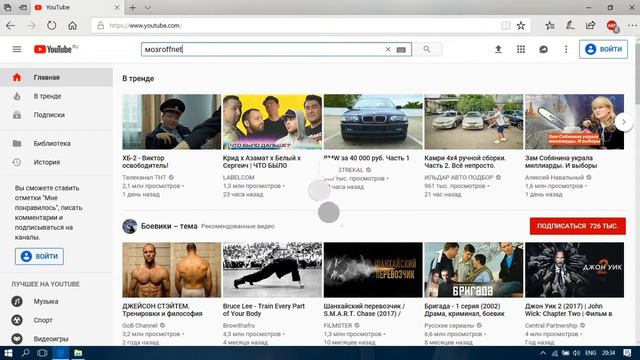Open browser settings and more menu
640x360 pixels.
tap(632, 25)
